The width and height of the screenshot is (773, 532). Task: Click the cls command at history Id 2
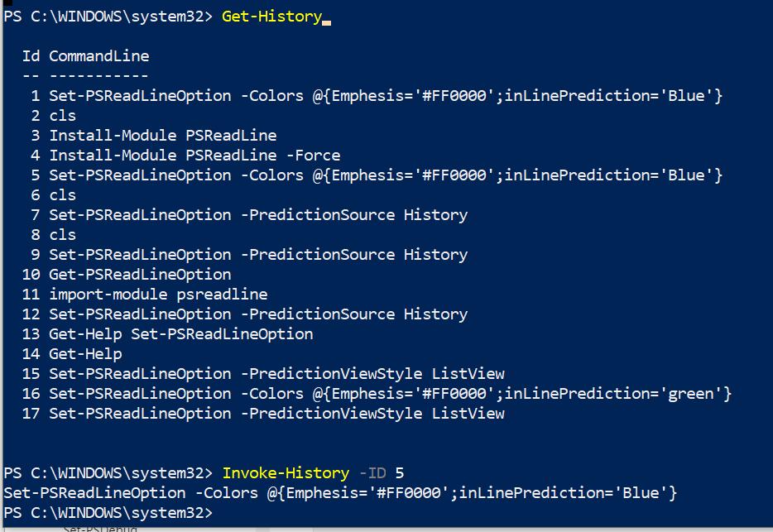click(x=63, y=116)
